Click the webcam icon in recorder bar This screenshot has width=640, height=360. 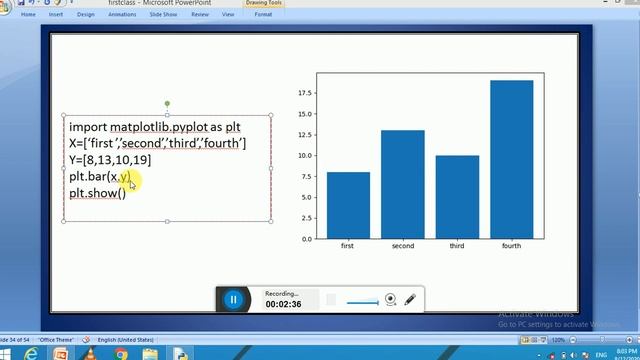(390, 300)
